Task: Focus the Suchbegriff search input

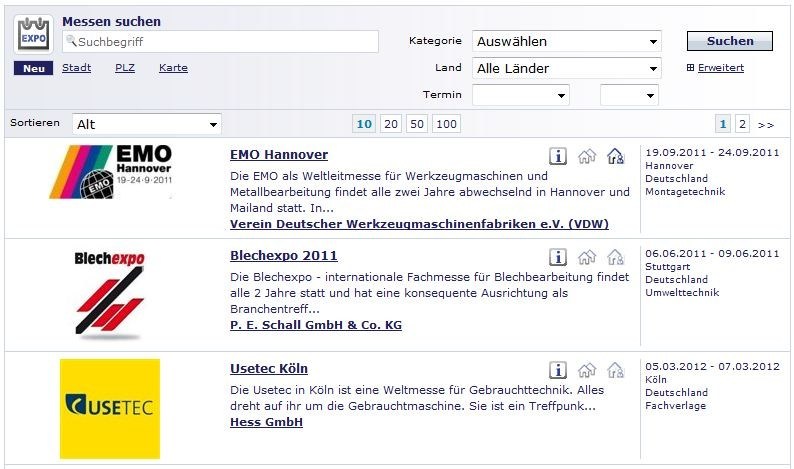Action: pyautogui.click(x=220, y=42)
